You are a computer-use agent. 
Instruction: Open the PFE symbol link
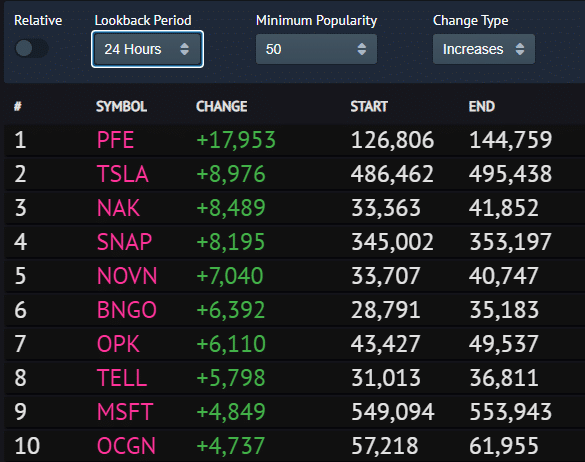pos(115,140)
